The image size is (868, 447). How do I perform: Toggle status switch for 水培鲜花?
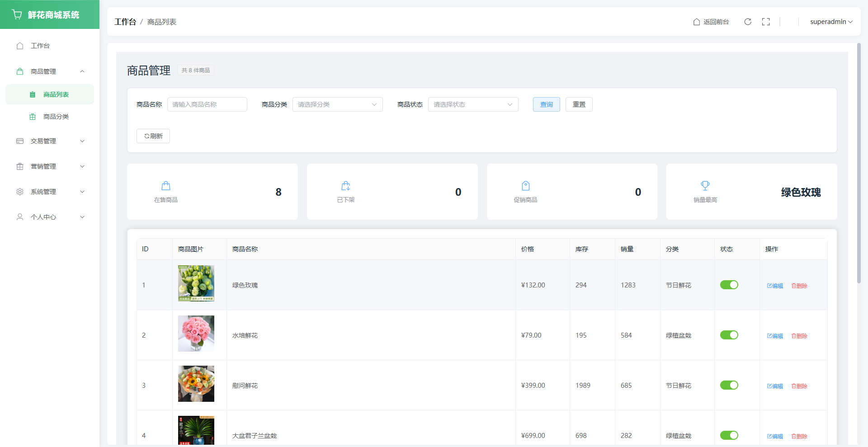(x=729, y=335)
